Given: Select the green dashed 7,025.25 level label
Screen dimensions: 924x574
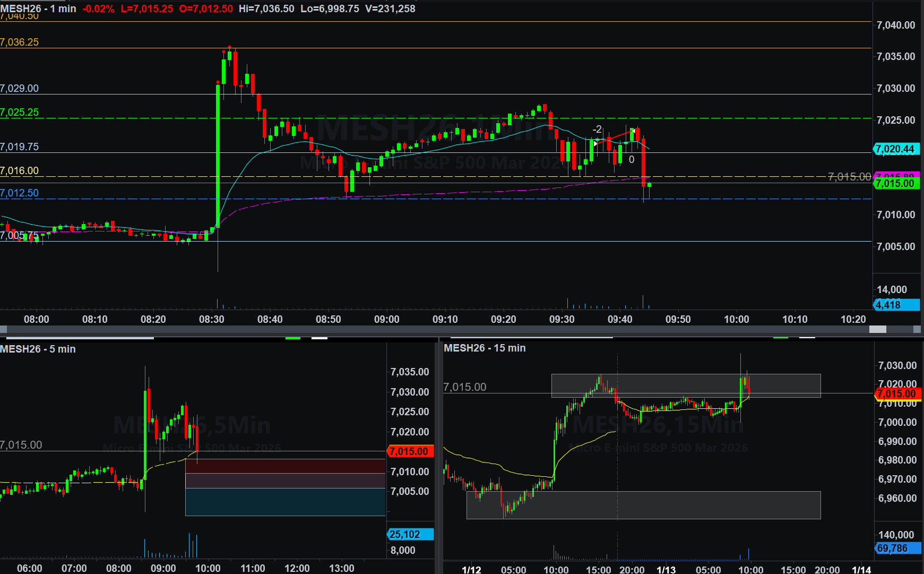Looking at the screenshot, I should [x=20, y=113].
